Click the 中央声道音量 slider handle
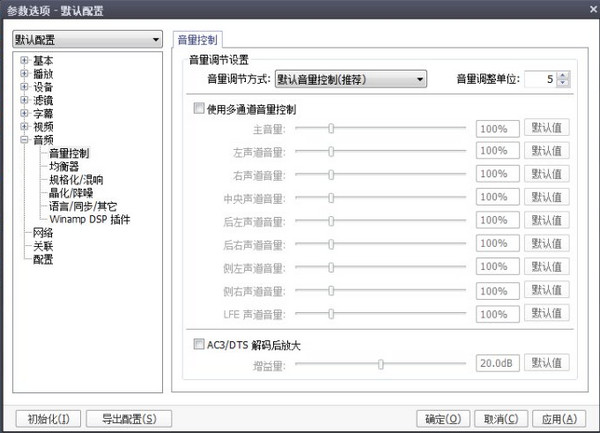Image resolution: width=600 pixels, height=433 pixels. pos(331,198)
